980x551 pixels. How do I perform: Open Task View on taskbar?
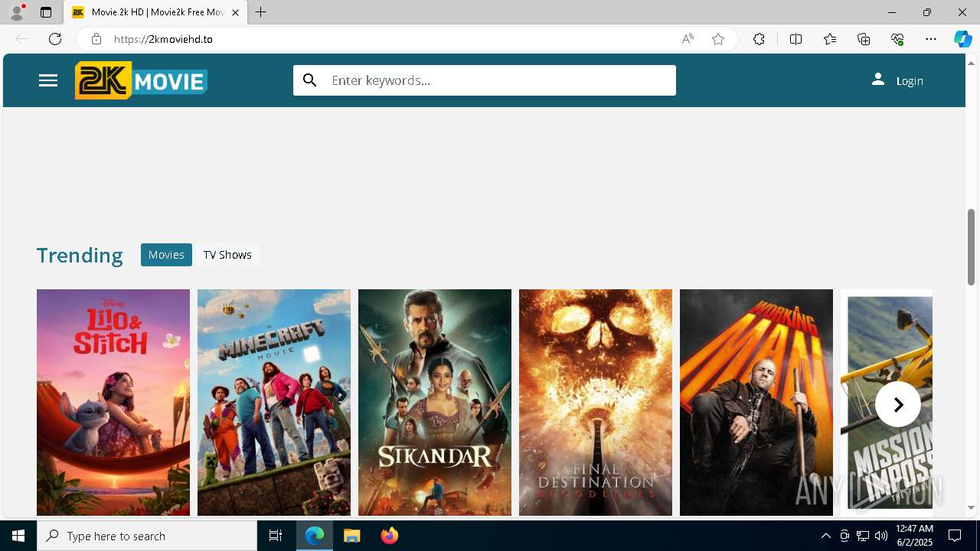[276, 536]
